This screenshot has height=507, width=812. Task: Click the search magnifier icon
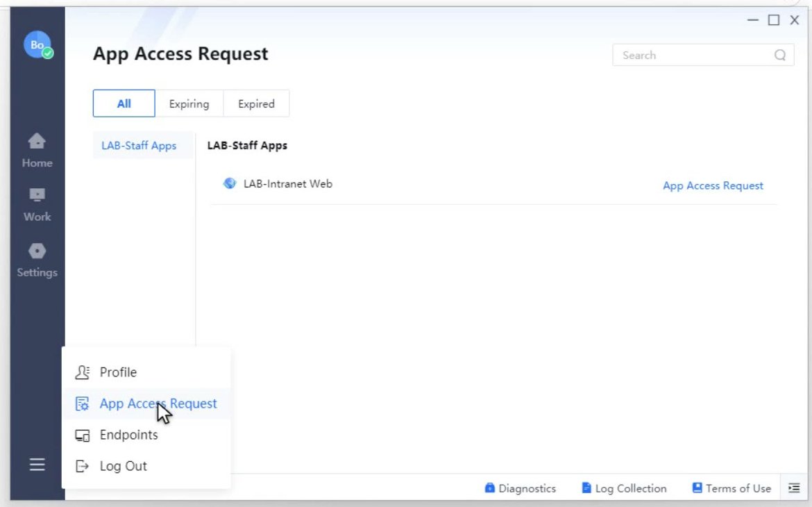[780, 55]
